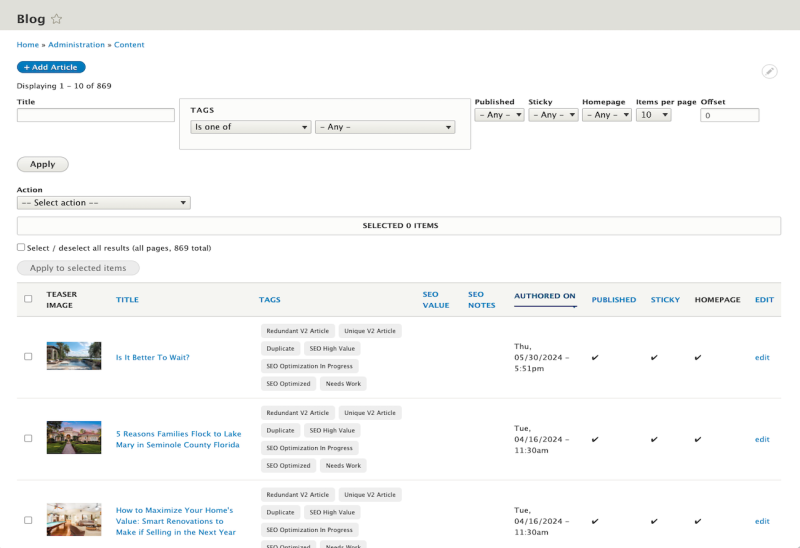This screenshot has height=548, width=800.
Task: Open the Select action dropdown
Action: pyautogui.click(x=104, y=203)
